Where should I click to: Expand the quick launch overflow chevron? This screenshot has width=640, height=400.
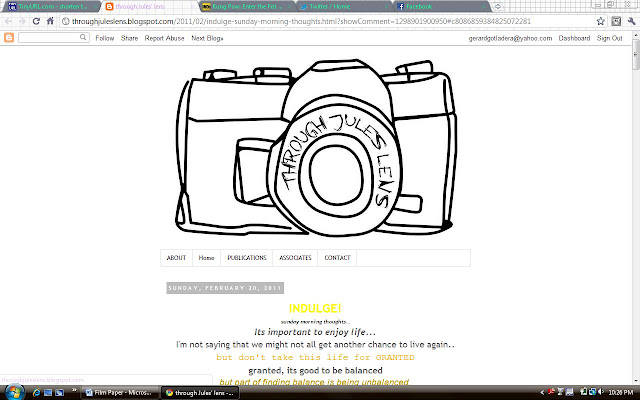pos(74,391)
